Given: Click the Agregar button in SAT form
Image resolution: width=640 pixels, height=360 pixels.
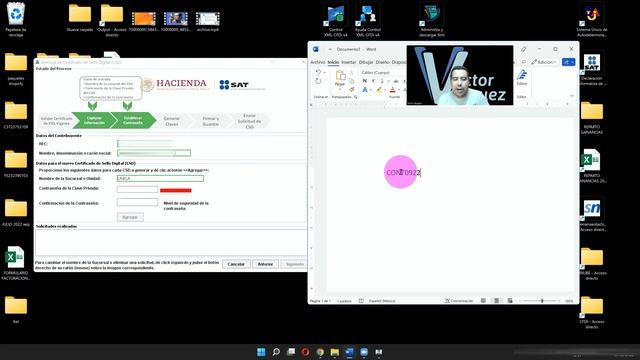Looking at the screenshot, I should tap(130, 217).
